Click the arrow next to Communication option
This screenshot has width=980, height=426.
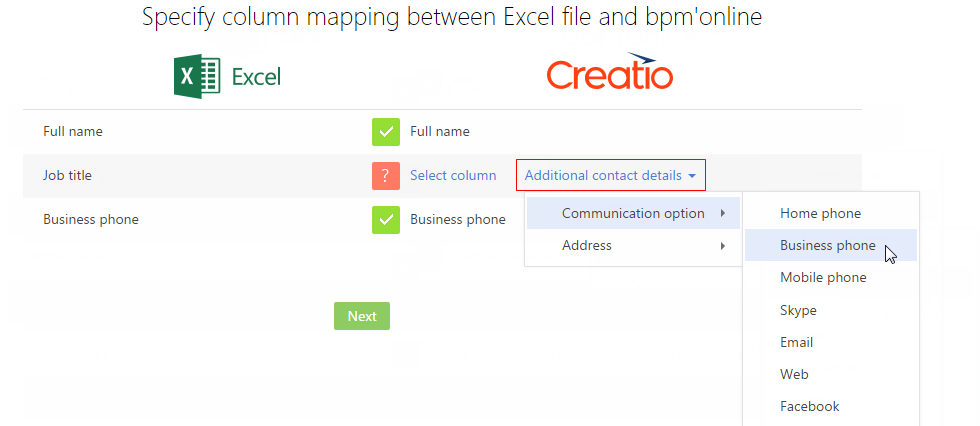pos(722,214)
